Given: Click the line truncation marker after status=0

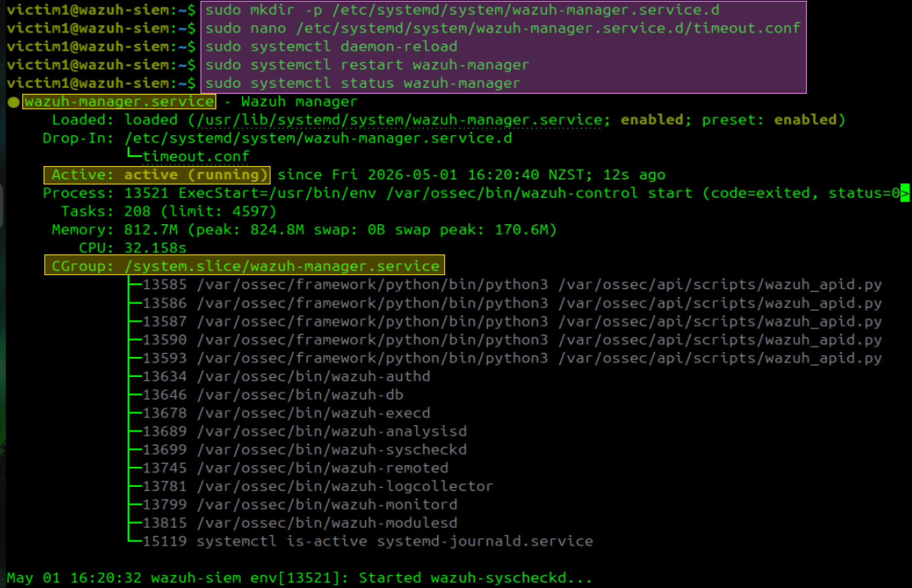Looking at the screenshot, I should click(x=905, y=193).
